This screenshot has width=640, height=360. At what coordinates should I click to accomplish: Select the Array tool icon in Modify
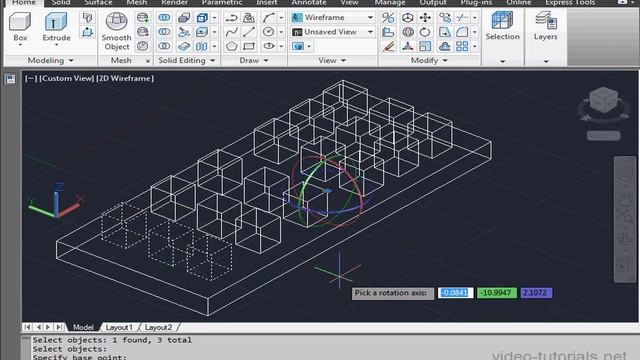462,46
